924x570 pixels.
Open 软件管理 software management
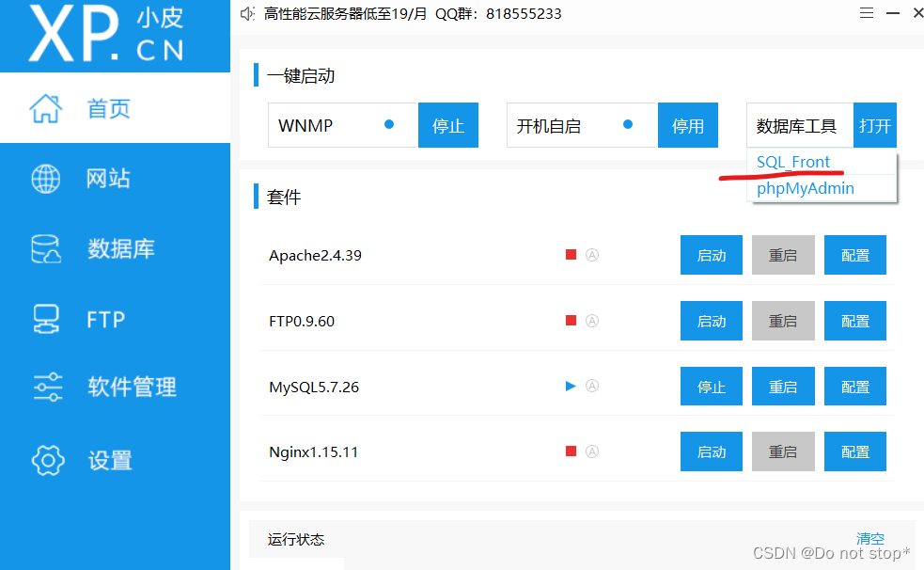115,388
